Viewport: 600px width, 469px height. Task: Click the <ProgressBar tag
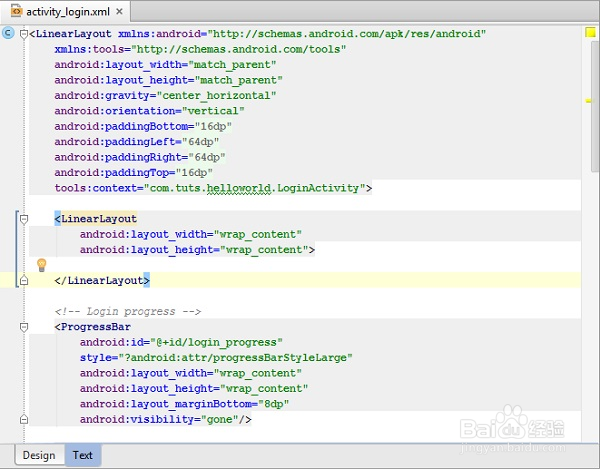[92, 327]
